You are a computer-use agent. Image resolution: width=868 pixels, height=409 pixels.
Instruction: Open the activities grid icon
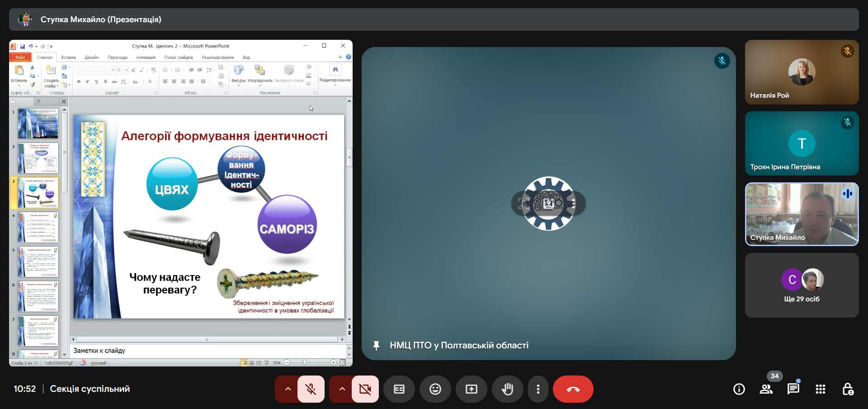820,389
